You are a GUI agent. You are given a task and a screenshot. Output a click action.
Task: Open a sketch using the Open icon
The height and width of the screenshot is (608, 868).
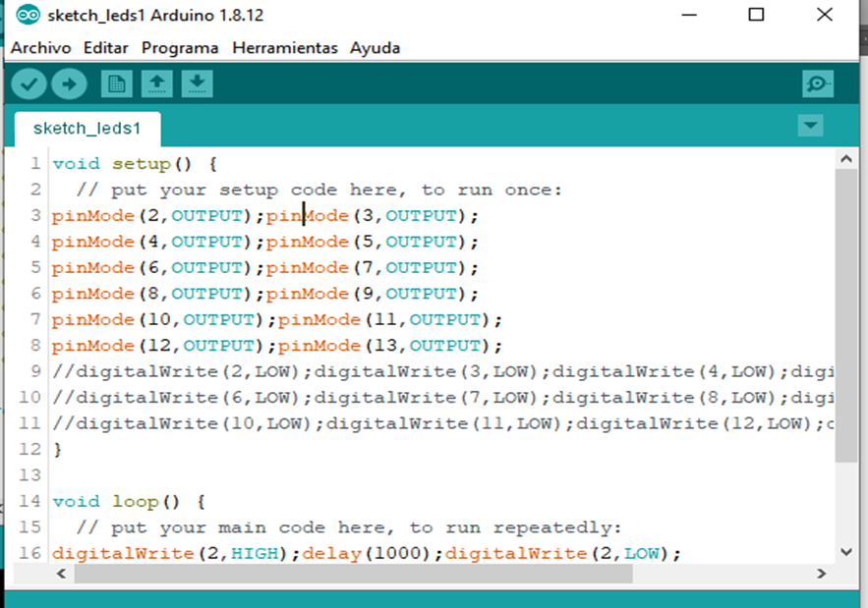click(156, 84)
